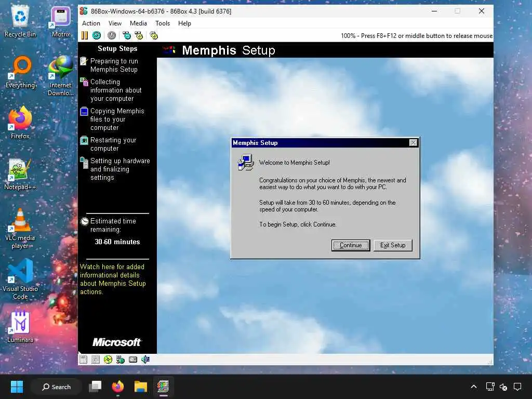
Task: Click the hard disk status icon
Action: tap(133, 360)
